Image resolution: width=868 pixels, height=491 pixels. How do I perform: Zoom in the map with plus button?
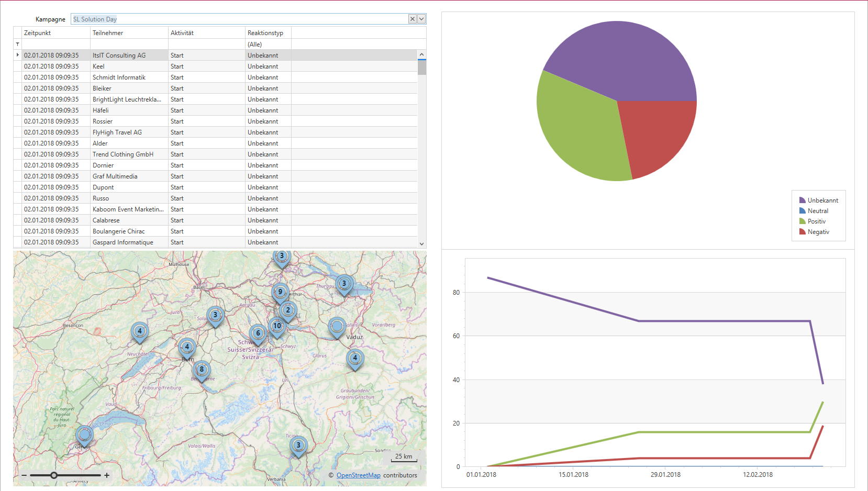click(107, 475)
